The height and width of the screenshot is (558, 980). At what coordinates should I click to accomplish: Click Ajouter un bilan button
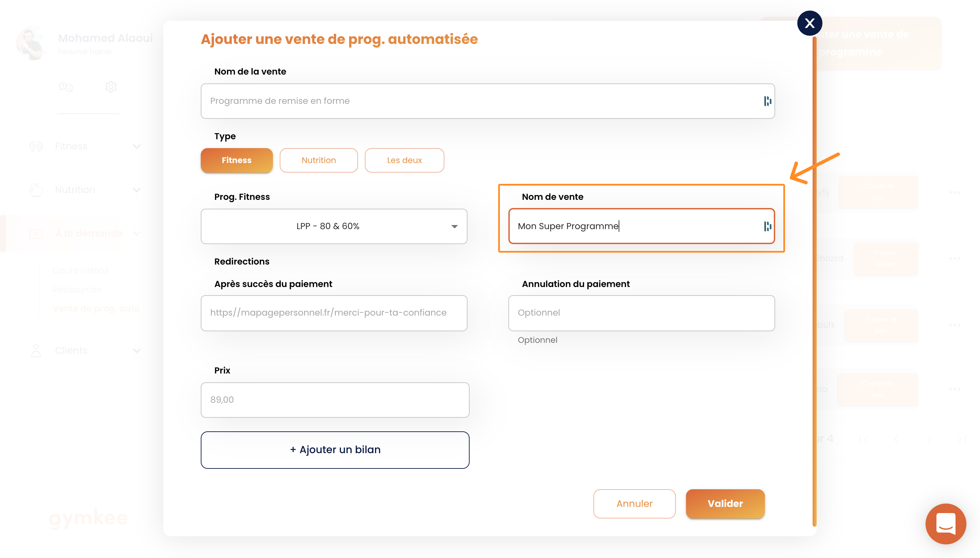coord(335,449)
